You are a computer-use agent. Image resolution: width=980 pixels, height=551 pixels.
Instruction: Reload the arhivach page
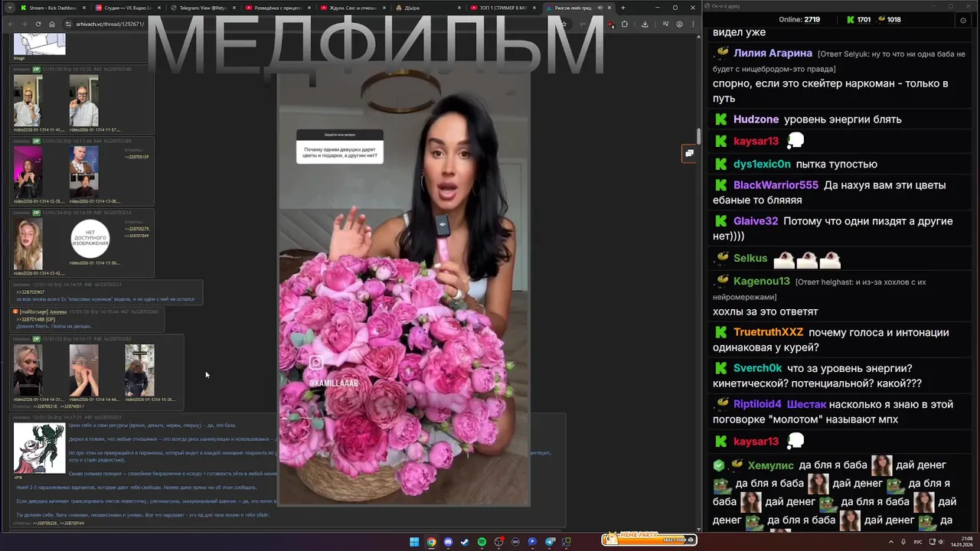pos(38,24)
